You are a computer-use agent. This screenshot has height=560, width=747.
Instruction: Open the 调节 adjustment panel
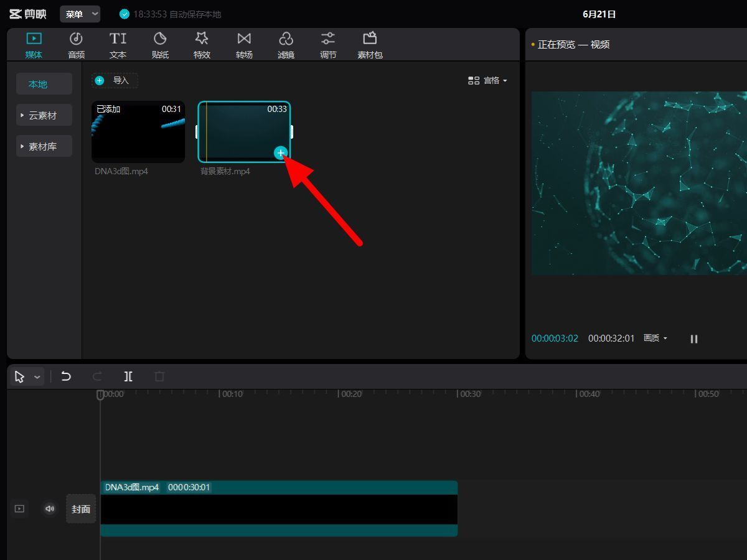[x=328, y=45]
